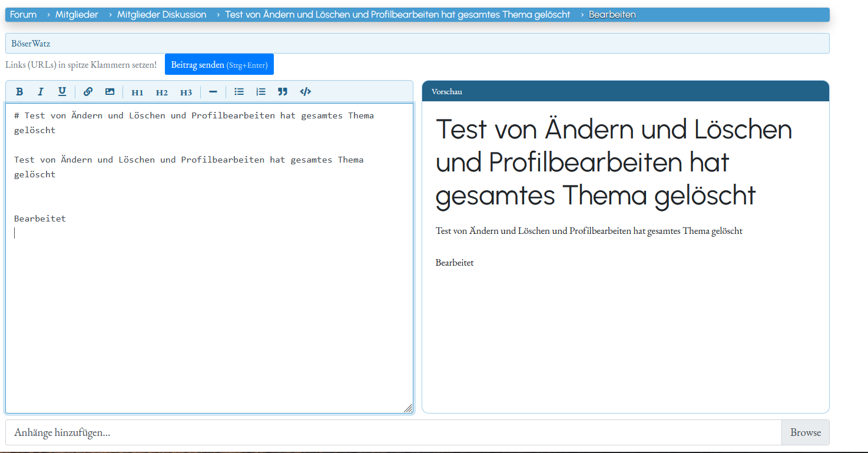This screenshot has height=453, width=868.
Task: Insert blockquote with quote icon
Action: coord(283,92)
